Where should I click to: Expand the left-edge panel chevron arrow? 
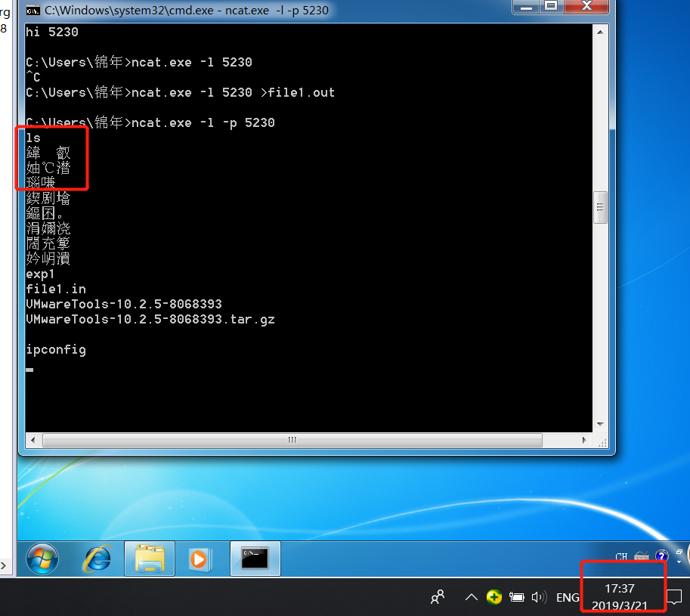coord(4,565)
